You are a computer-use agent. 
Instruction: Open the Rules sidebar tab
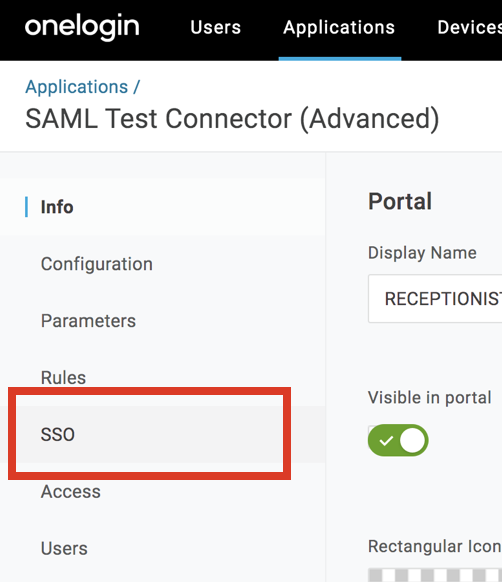click(x=63, y=378)
